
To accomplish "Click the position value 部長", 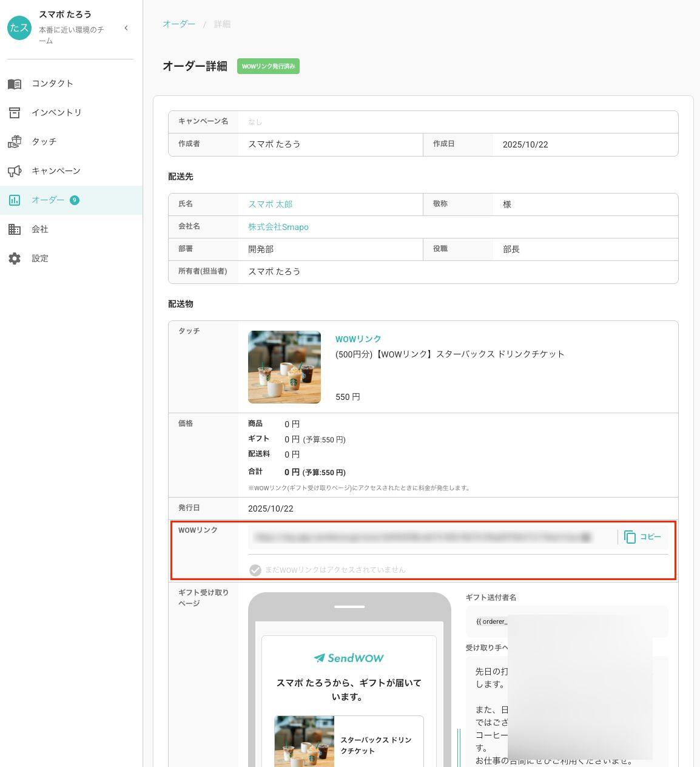I will click(511, 249).
